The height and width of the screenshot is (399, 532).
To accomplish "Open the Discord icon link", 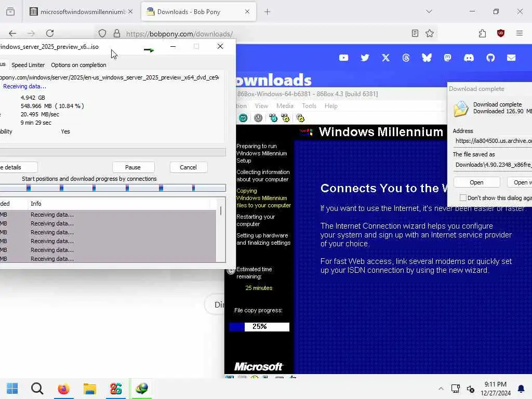I will (x=469, y=58).
